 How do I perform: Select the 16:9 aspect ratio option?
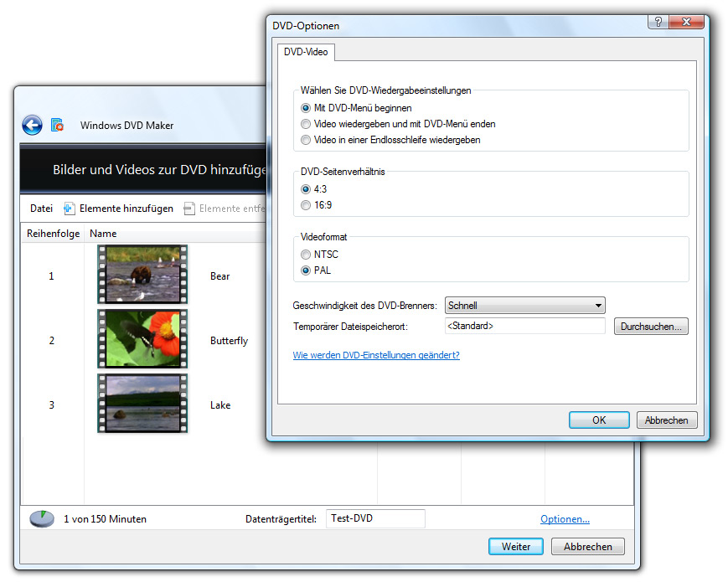coord(307,205)
